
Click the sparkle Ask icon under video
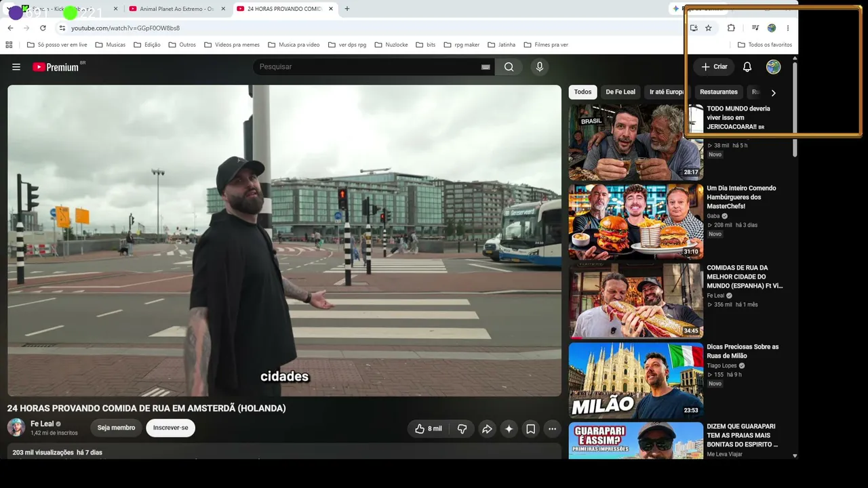(x=509, y=428)
